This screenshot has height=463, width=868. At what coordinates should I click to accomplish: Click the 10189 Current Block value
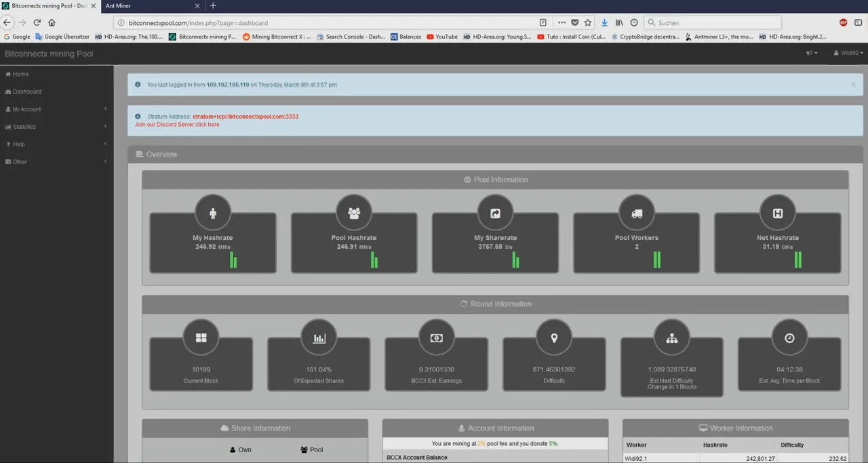point(201,369)
